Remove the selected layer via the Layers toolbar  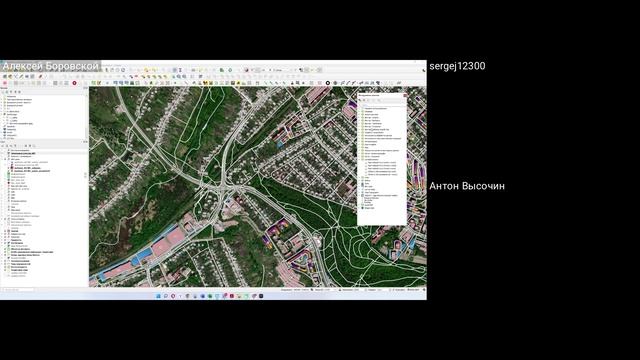click(x=34, y=146)
